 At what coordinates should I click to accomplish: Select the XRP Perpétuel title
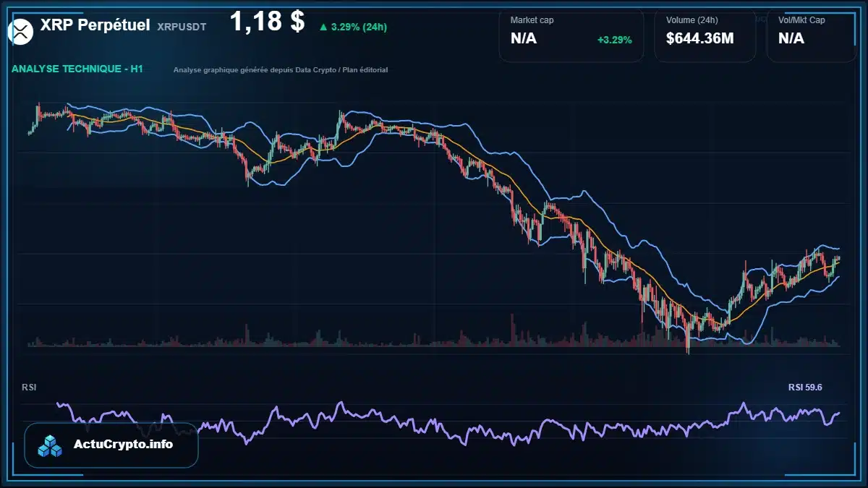pos(95,25)
